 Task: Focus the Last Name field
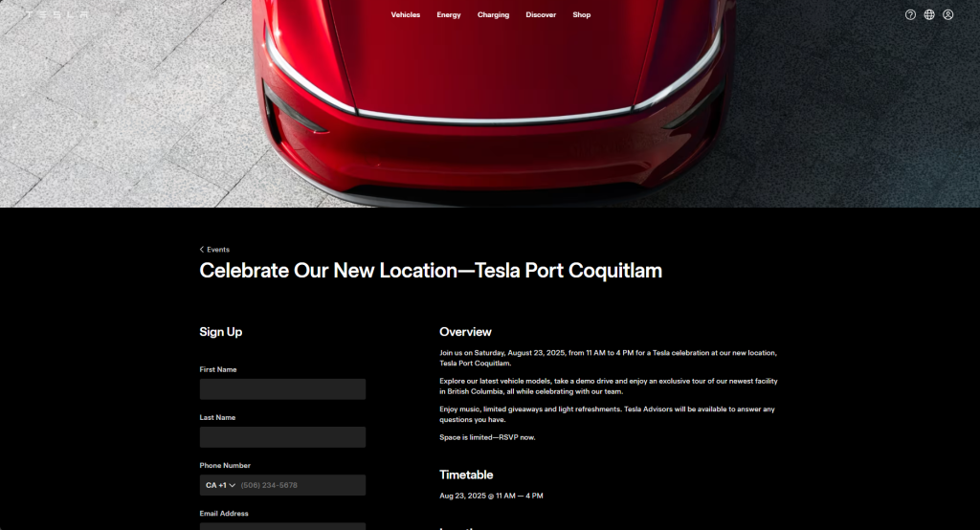coord(282,437)
